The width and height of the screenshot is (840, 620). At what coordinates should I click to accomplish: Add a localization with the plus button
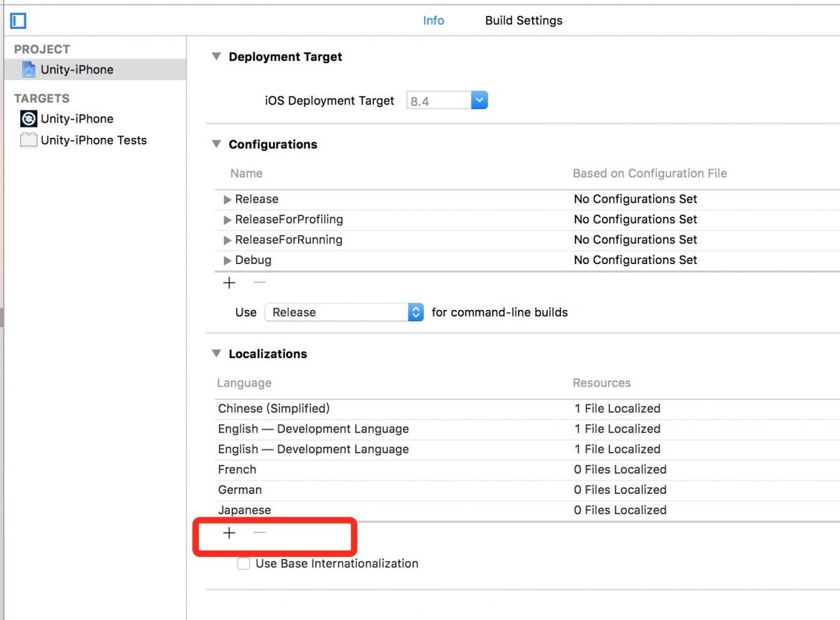[x=229, y=533]
